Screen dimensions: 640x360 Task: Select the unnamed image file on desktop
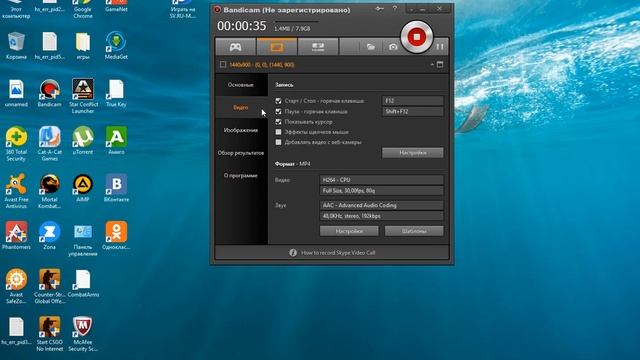pyautogui.click(x=16, y=93)
